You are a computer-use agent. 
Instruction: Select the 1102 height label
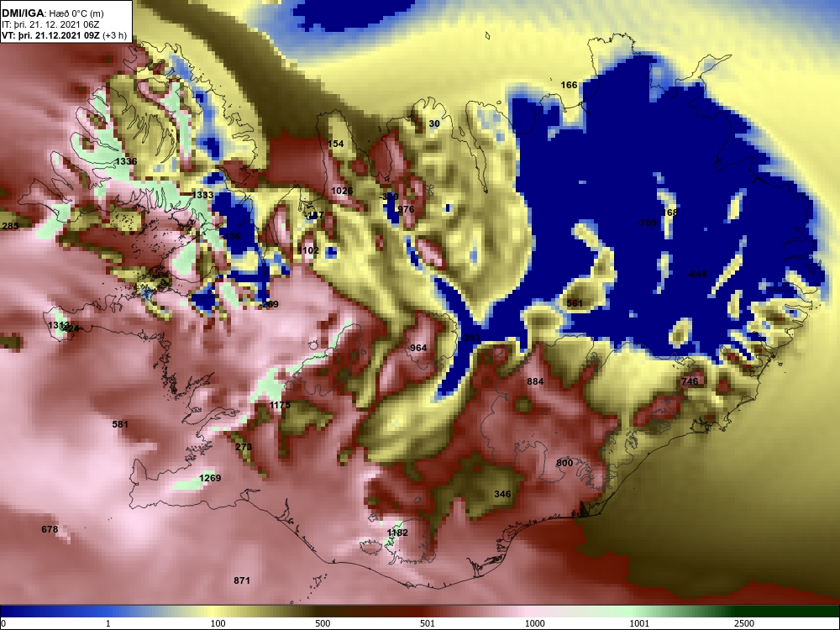[x=308, y=250]
